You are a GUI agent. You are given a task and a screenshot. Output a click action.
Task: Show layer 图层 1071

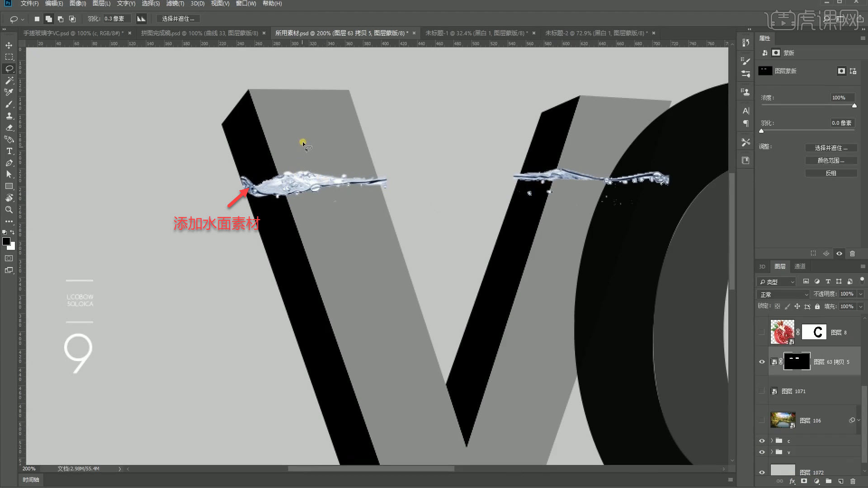pos(762,391)
